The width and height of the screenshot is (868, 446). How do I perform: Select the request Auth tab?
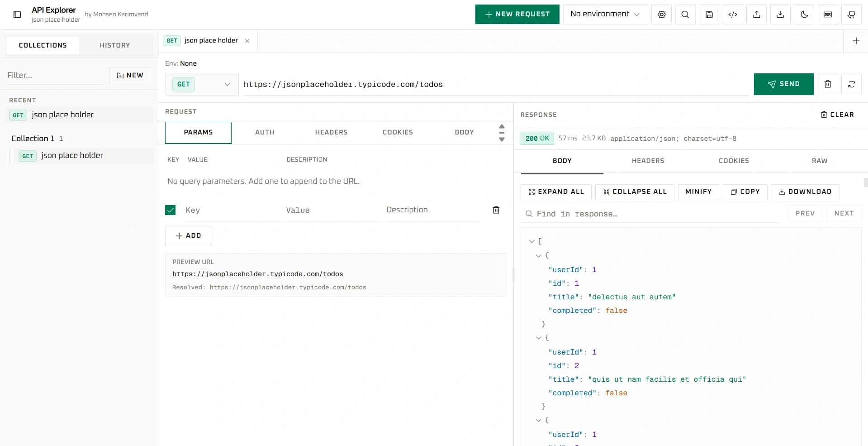[x=265, y=133]
